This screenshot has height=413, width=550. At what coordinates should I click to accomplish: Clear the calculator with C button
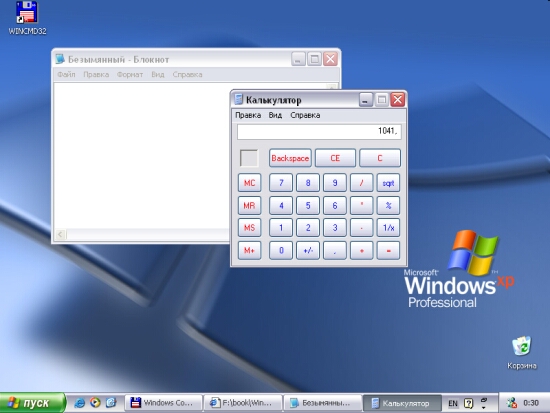tap(380, 158)
